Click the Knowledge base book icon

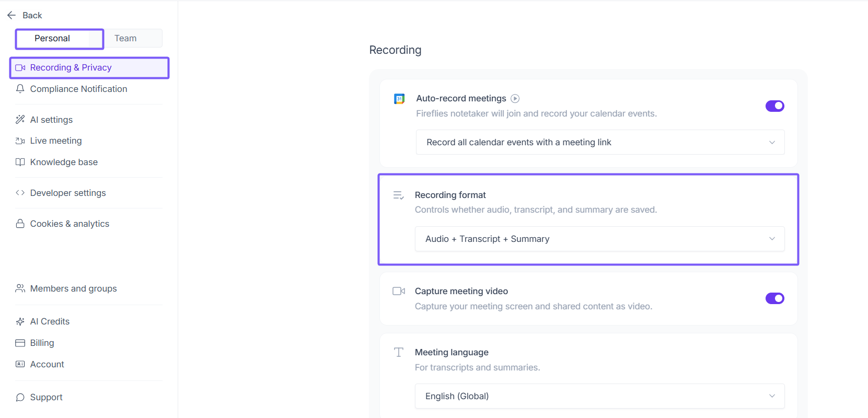20,162
